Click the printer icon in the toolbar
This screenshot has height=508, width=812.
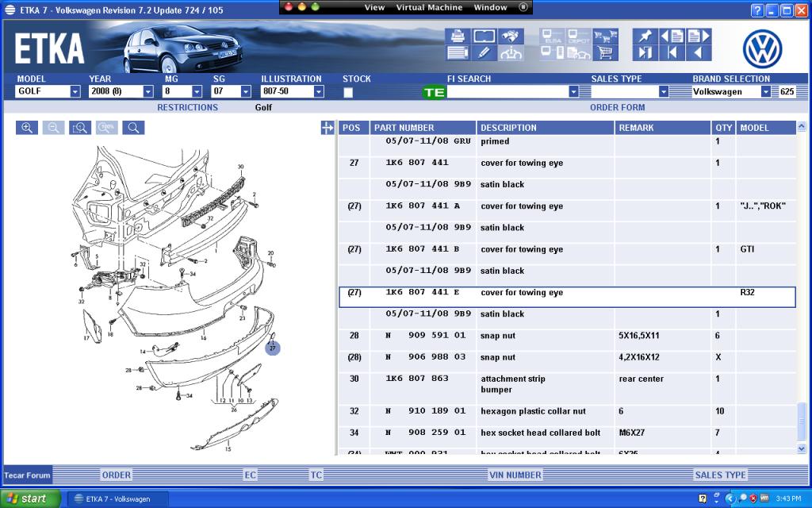(458, 37)
